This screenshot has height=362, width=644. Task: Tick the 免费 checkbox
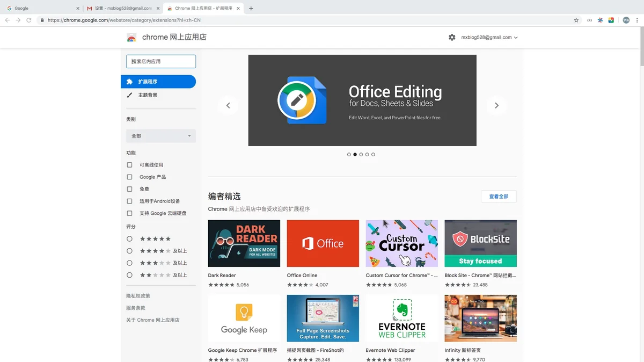129,189
